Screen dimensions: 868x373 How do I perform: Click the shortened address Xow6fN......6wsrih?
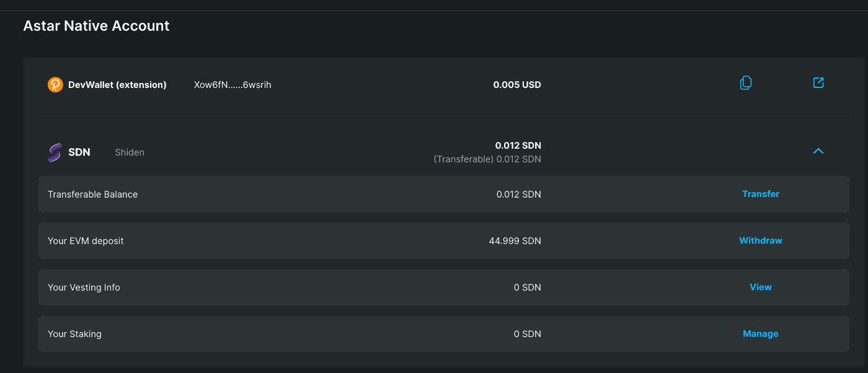tap(232, 85)
